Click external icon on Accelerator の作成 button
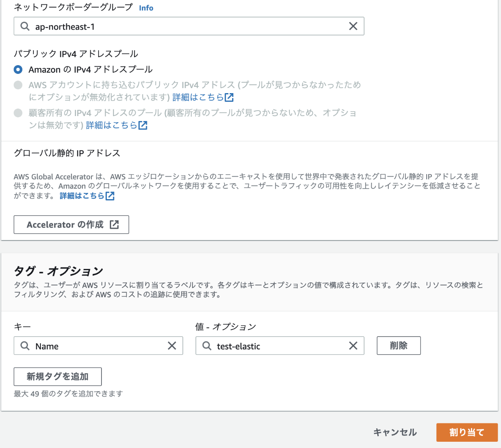 [x=114, y=225]
